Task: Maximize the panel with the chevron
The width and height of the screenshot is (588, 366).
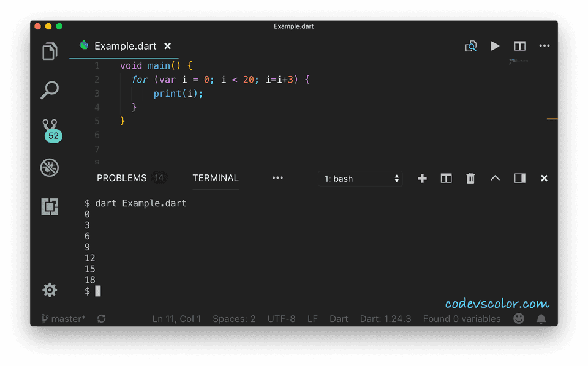Action: point(495,178)
